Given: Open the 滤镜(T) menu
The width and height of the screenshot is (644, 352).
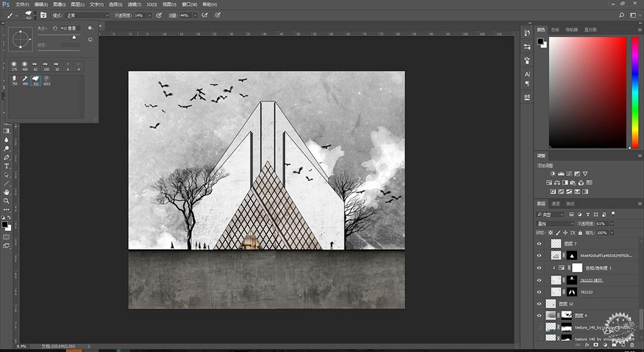Looking at the screenshot, I should tap(134, 5).
